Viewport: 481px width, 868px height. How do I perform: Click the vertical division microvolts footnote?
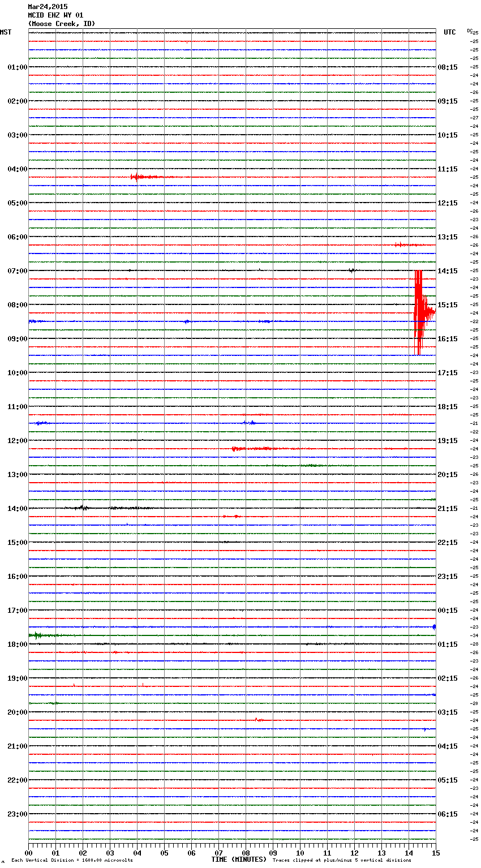point(72,861)
